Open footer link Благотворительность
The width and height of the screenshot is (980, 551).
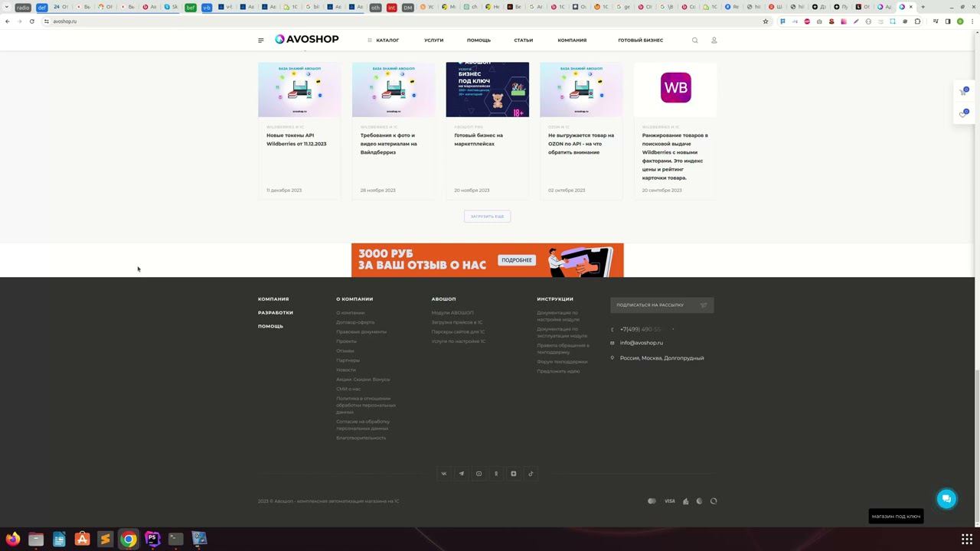[361, 438]
